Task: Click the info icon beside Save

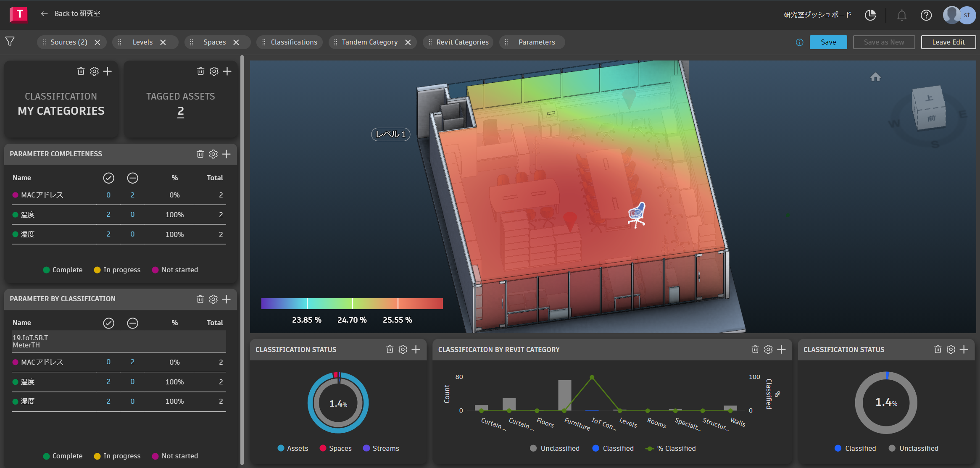Action: (x=799, y=42)
